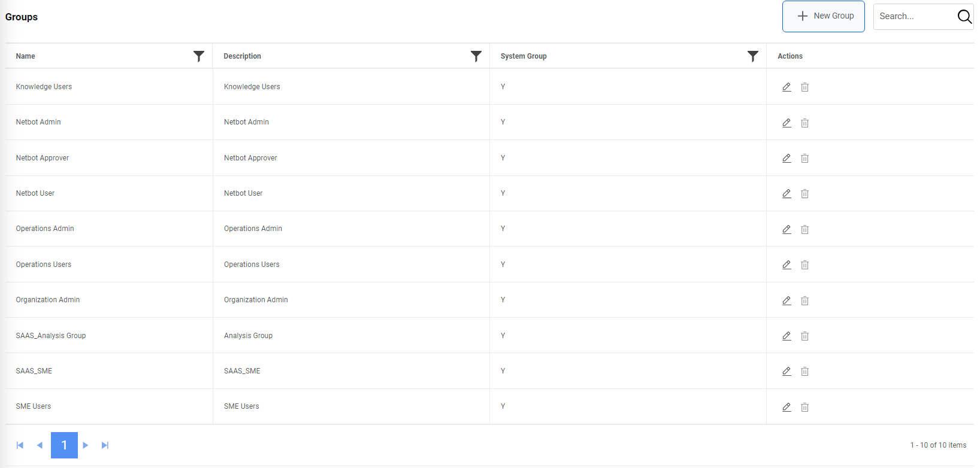
Task: Edit the Netbot Approver group
Action: pos(787,158)
